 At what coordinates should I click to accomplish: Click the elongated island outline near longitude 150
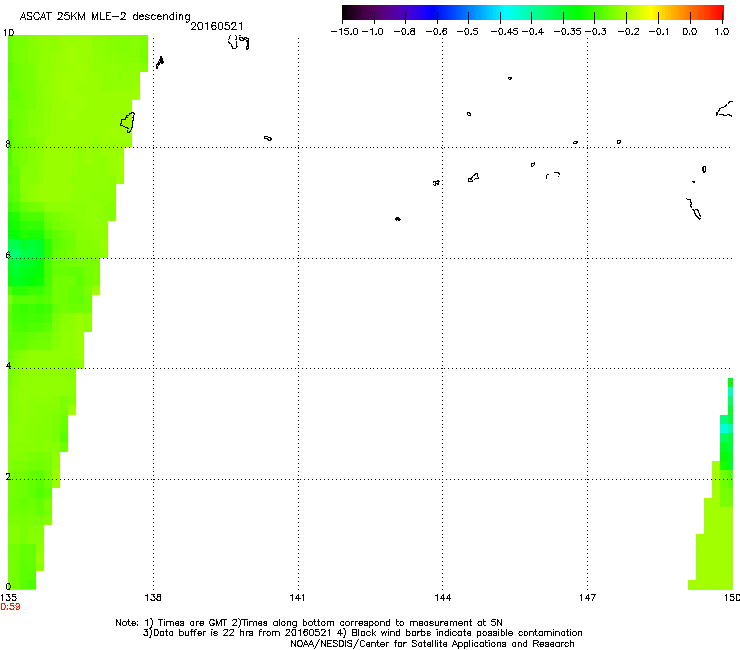694,209
